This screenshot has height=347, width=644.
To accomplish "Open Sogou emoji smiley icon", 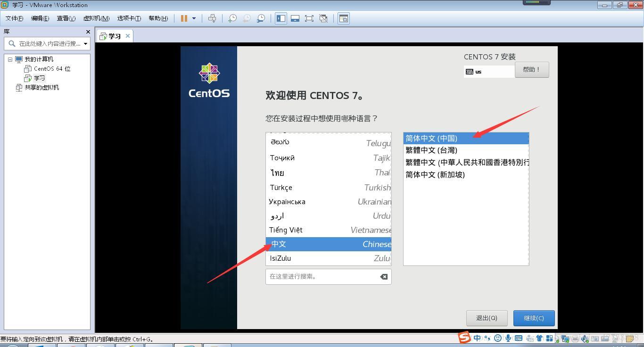I will click(x=497, y=338).
